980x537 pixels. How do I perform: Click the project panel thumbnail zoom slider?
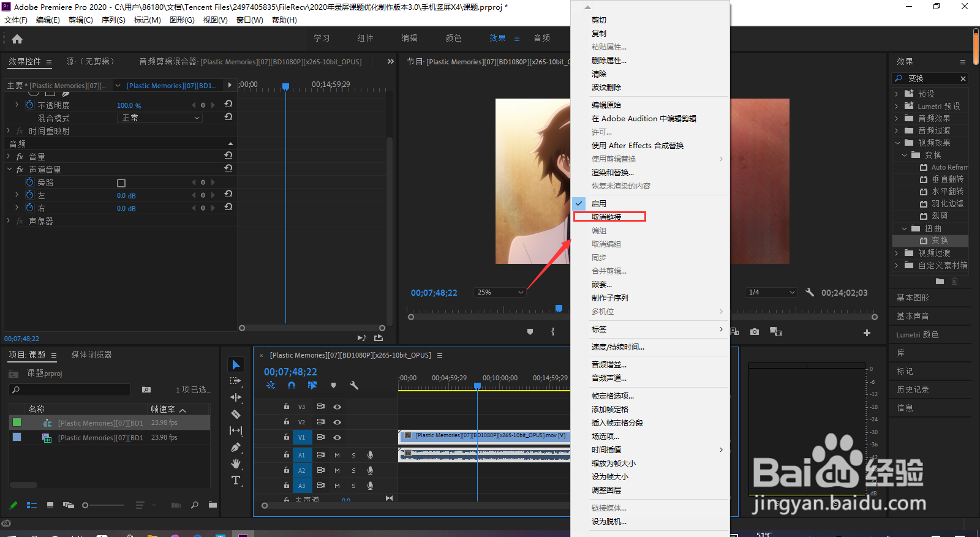[x=103, y=505]
